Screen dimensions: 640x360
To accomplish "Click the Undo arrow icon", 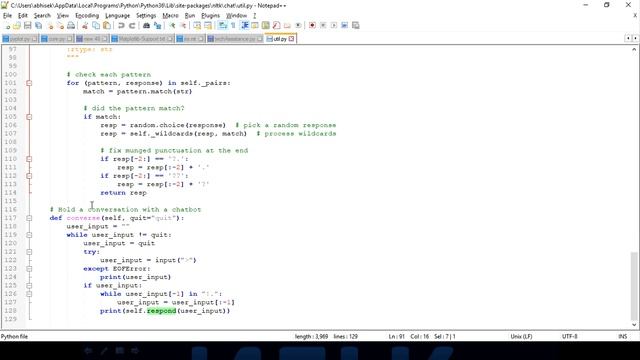I will (121, 25).
